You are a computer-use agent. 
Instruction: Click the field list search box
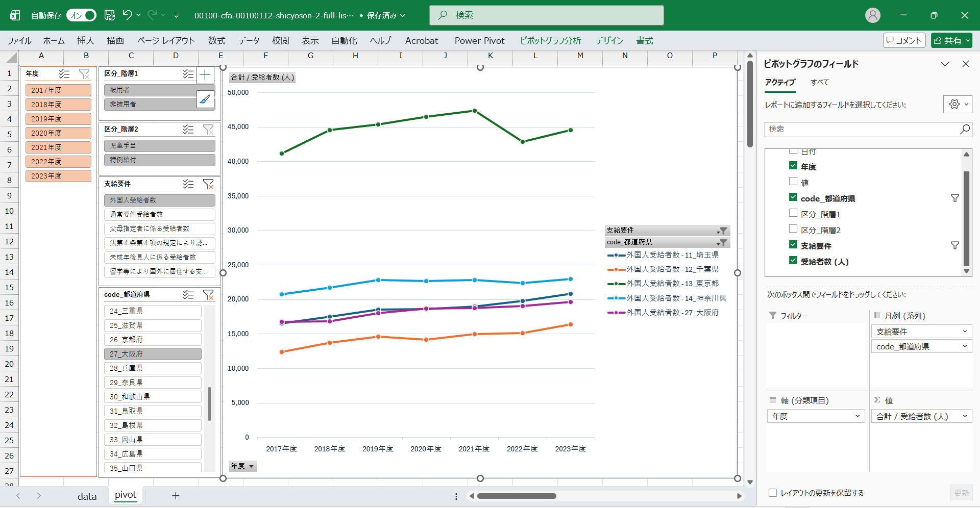point(863,129)
